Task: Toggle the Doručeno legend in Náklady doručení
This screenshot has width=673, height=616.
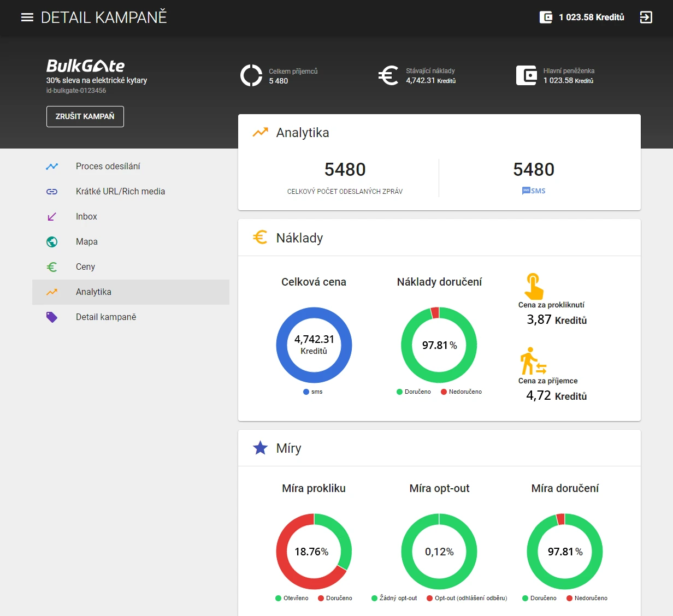Action: pos(414,392)
